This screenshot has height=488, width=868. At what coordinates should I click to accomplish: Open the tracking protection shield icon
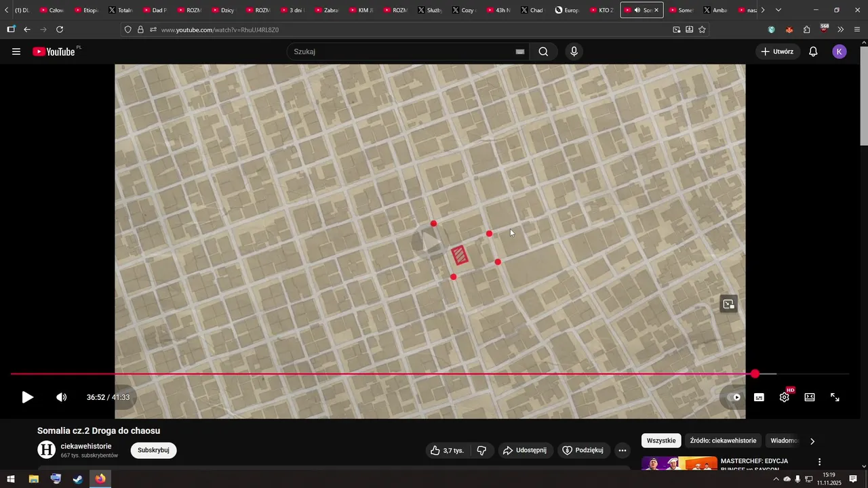tap(127, 29)
